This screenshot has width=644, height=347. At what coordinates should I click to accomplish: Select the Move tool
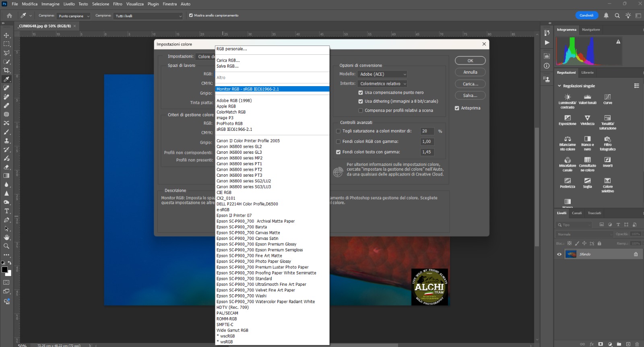(6, 35)
